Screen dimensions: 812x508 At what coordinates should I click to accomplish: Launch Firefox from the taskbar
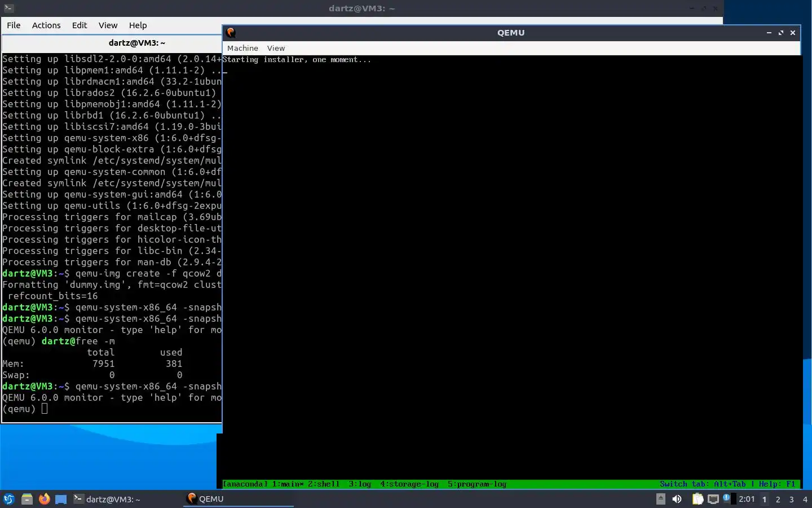tap(44, 499)
